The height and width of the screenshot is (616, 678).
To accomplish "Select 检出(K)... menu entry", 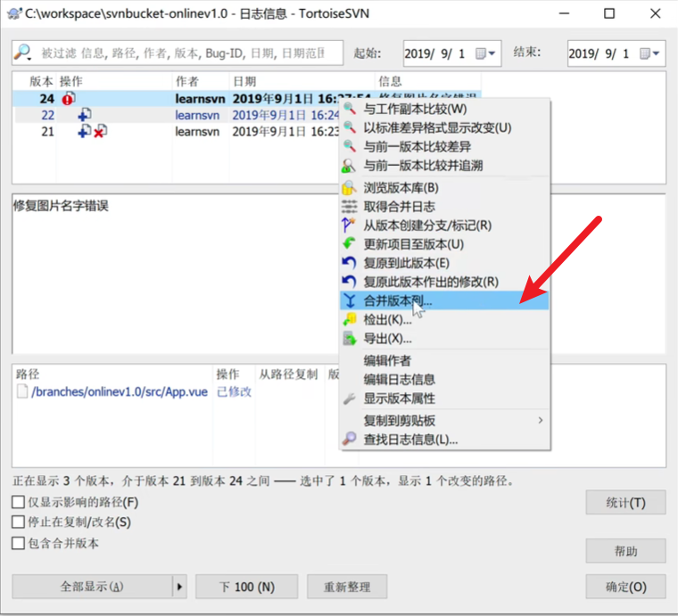I will [x=445, y=320].
